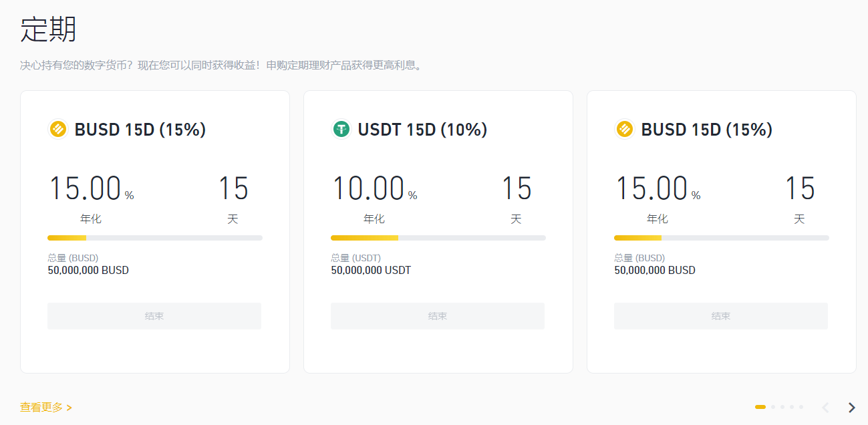Click the BUSD coin icon on the third card
This screenshot has height=425, width=868.
pyautogui.click(x=625, y=129)
